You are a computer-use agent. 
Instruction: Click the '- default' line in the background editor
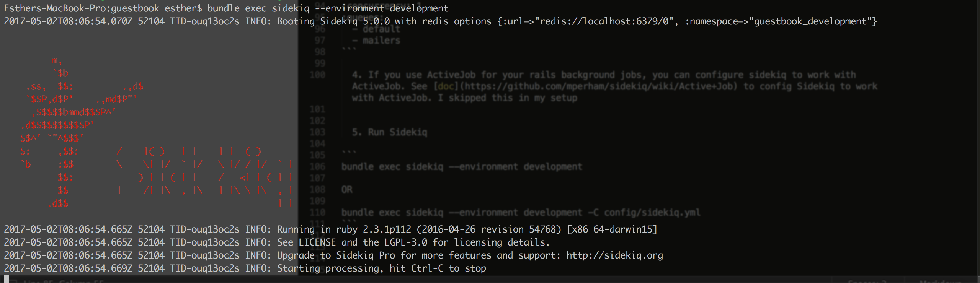[x=376, y=29]
